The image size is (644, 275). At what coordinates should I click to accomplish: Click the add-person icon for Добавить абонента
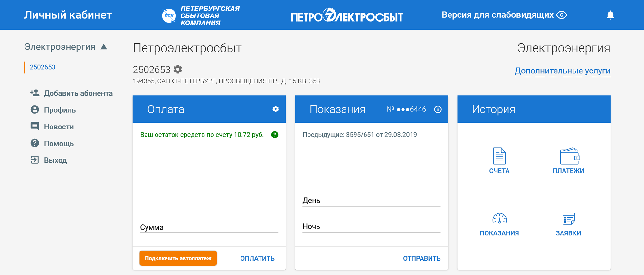point(35,93)
